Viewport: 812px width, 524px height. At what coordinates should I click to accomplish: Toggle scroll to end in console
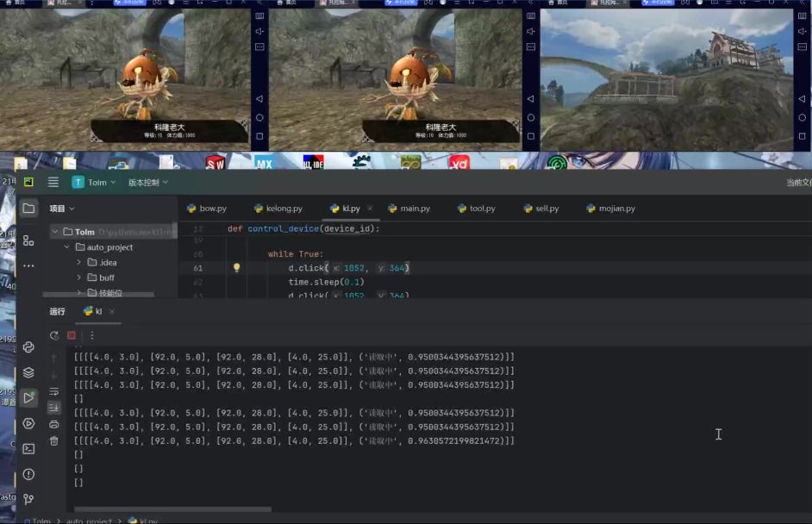pos(54,407)
